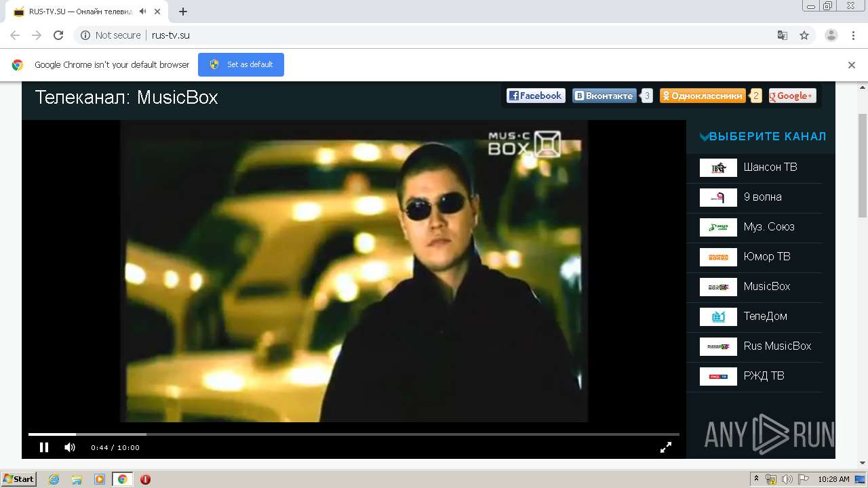
Task: Mute the video player volume
Action: tap(70, 447)
